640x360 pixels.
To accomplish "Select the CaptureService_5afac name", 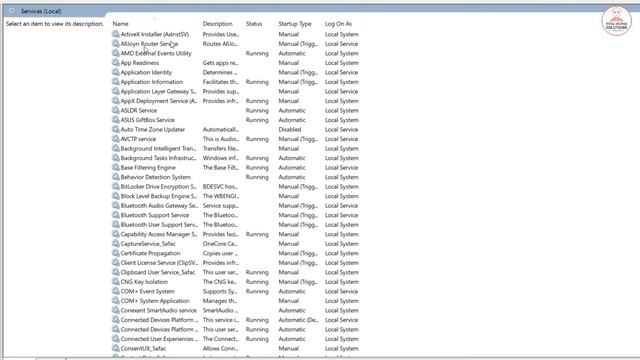I will click(x=148, y=244).
